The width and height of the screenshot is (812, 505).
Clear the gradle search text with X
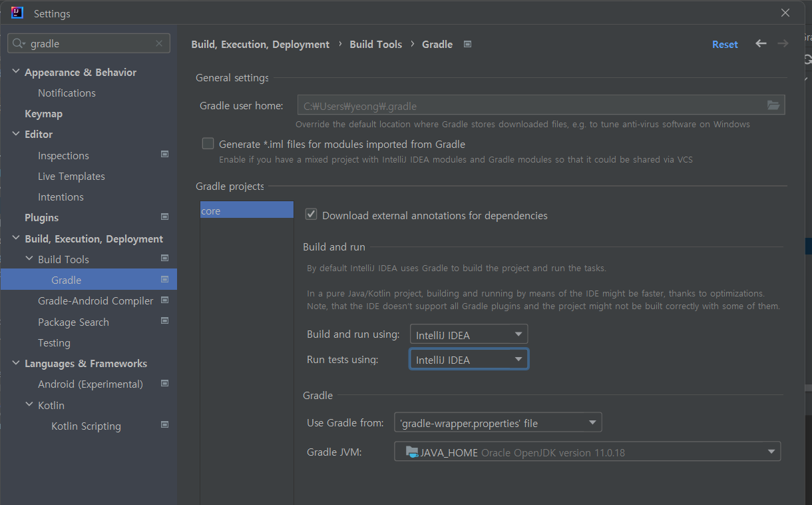pos(159,44)
